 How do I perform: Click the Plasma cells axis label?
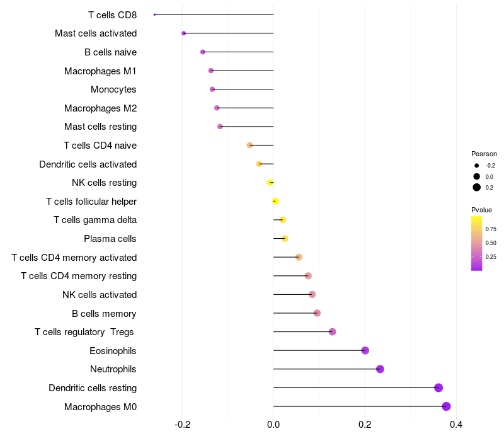[110, 239]
